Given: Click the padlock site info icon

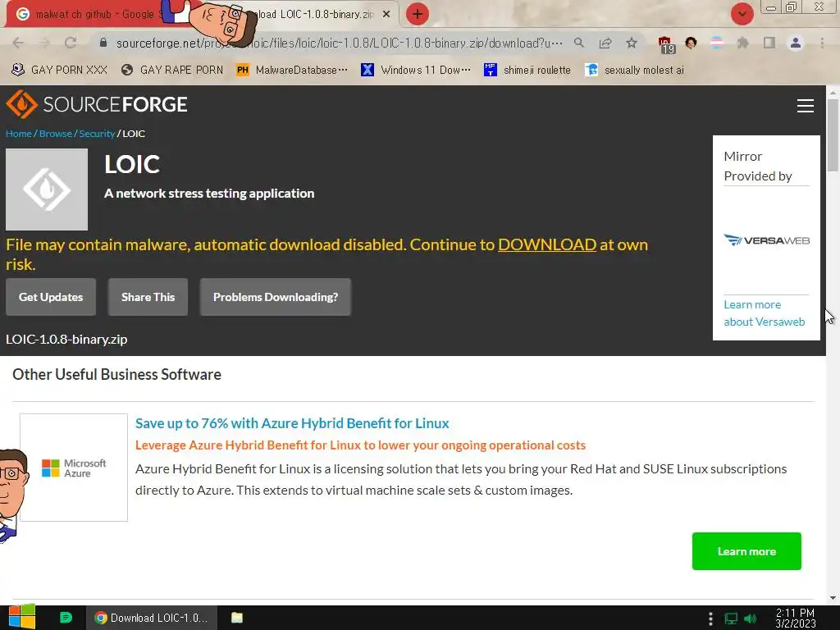Looking at the screenshot, I should tap(103, 43).
